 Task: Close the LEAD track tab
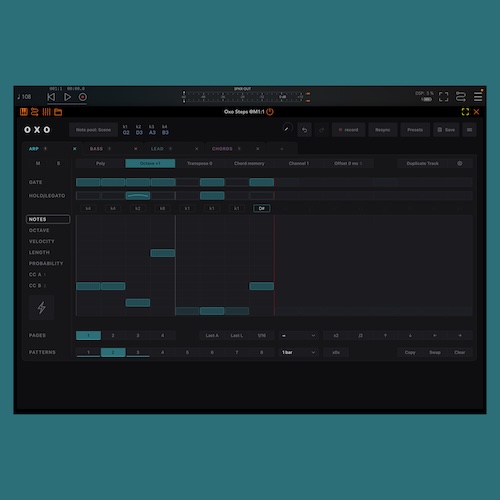[x=197, y=149]
